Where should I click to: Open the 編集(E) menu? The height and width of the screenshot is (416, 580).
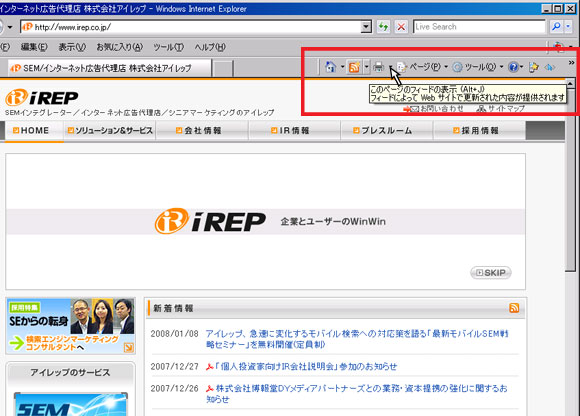(x=34, y=47)
